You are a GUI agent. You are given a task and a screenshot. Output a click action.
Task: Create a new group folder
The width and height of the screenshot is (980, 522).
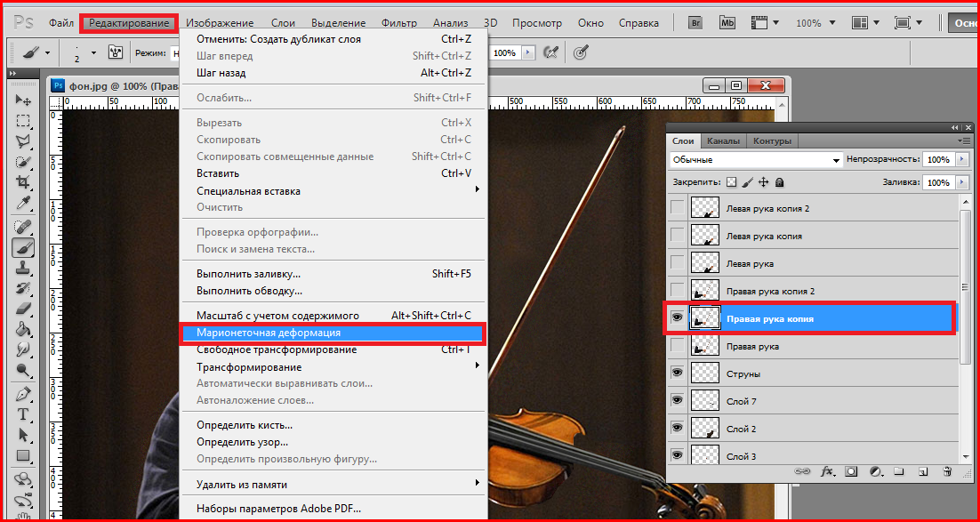[x=899, y=471]
